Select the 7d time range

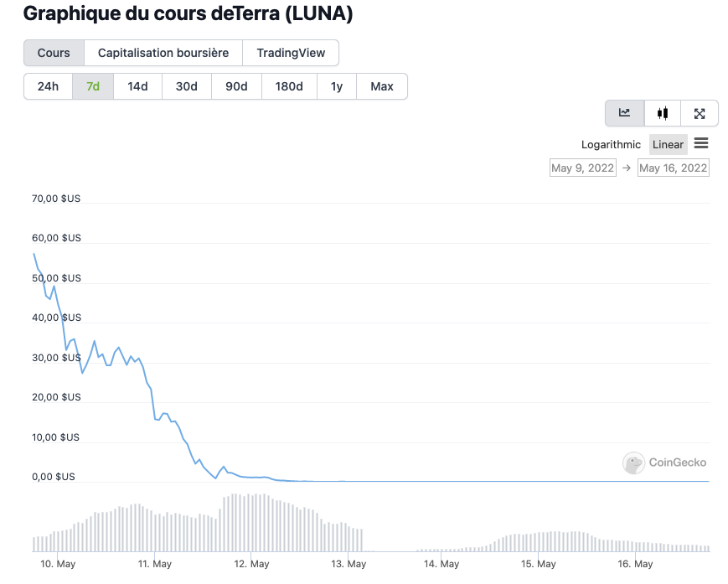pyautogui.click(x=93, y=86)
